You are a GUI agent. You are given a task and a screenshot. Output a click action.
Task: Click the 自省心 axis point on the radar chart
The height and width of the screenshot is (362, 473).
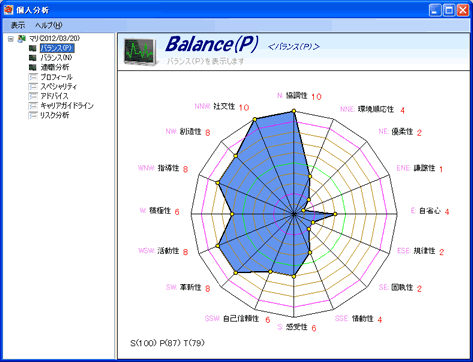tap(335, 214)
